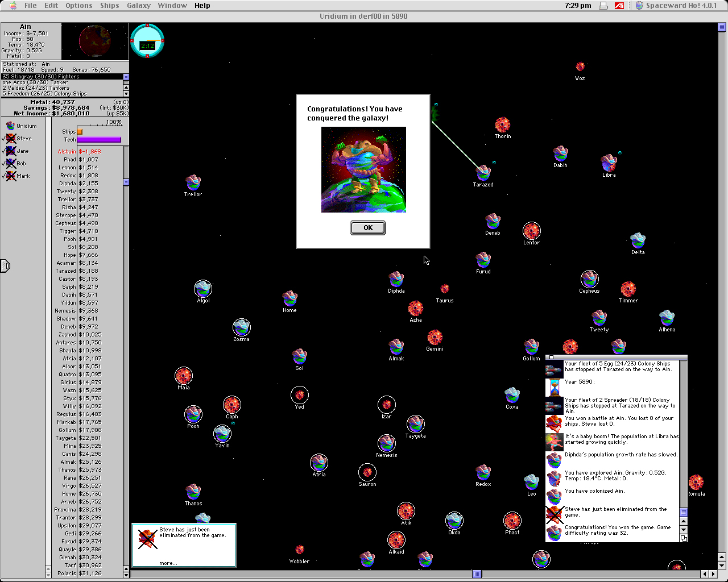Select planet Zosma on the map
This screenshot has width=728, height=582.
coord(242,327)
